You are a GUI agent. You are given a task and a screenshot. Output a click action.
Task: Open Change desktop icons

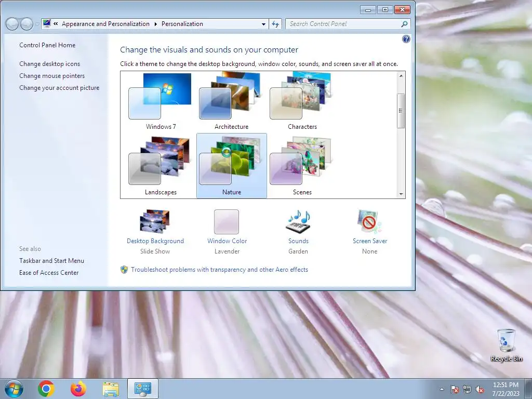coord(49,64)
